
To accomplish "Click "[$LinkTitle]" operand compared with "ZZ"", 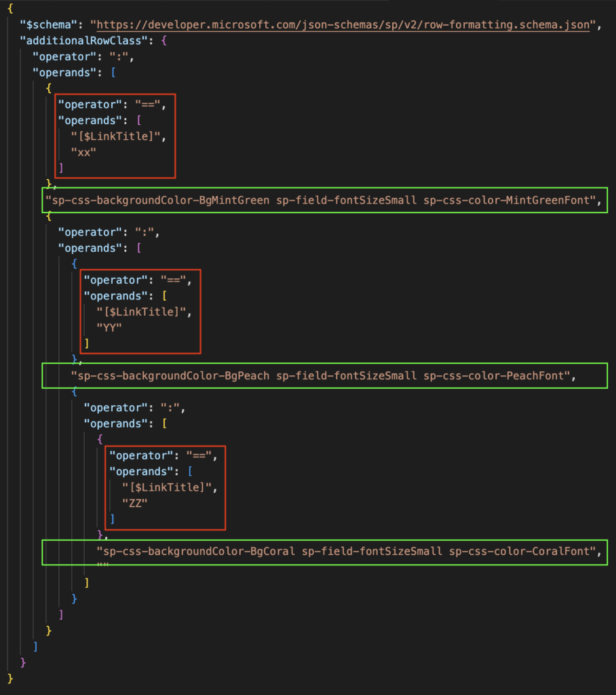I will point(167,487).
